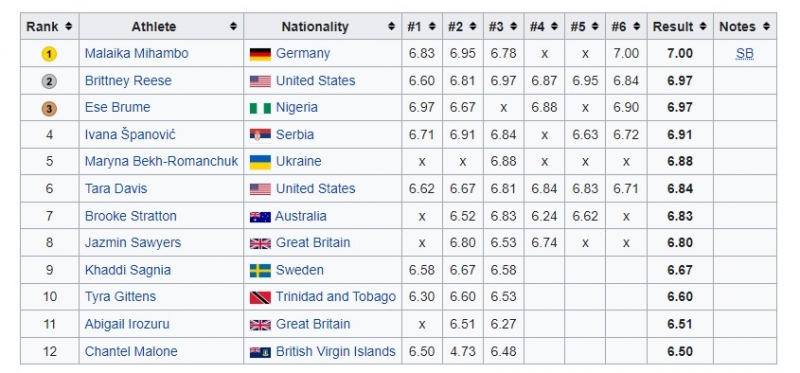Viewport: 800px width, 373px height.
Task: Click the Trinidad and Tobago flag icon
Action: (260, 297)
